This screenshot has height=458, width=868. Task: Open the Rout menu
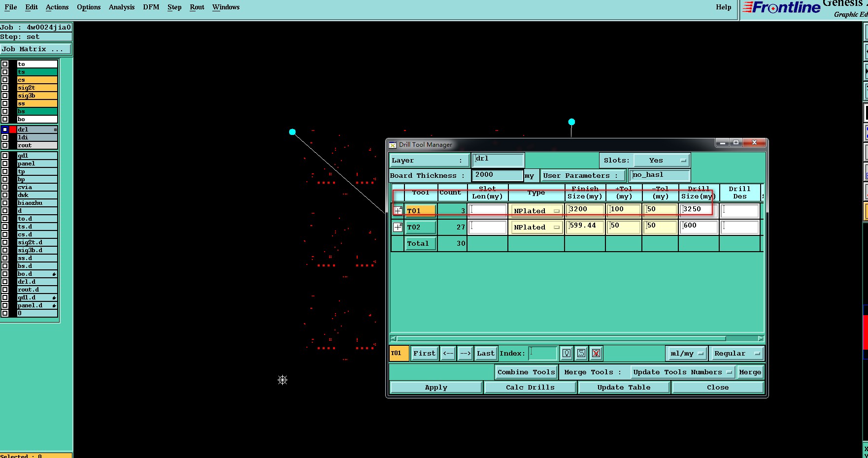pos(197,7)
